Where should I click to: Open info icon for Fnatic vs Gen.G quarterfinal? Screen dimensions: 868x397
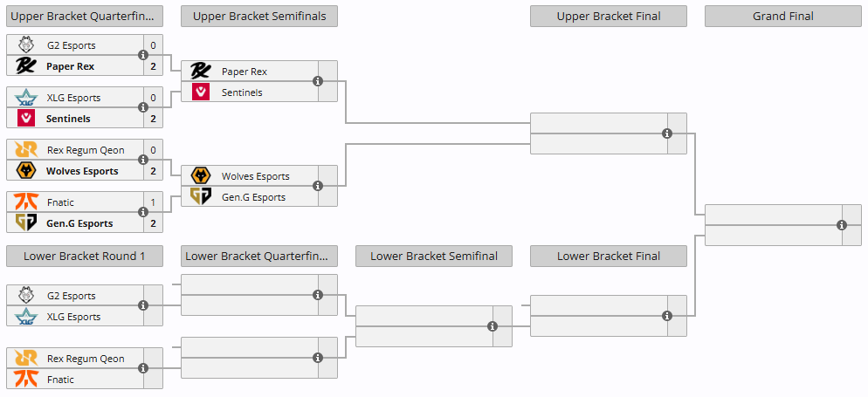click(143, 212)
